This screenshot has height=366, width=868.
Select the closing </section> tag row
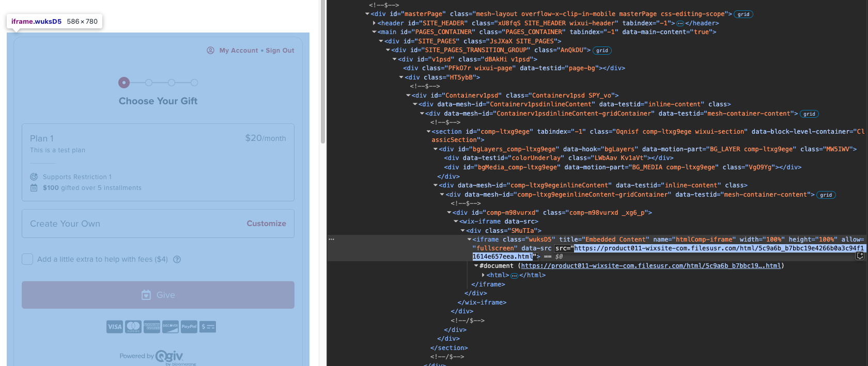tap(449, 348)
